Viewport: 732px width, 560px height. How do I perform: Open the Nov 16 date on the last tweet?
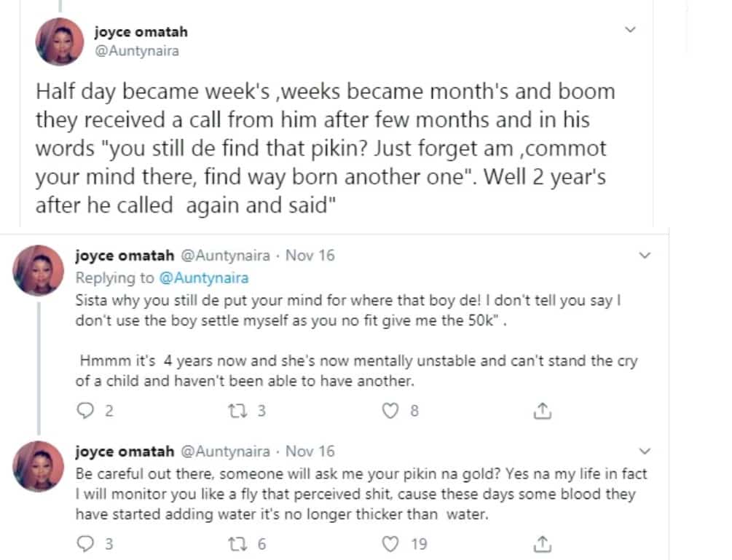[310, 451]
